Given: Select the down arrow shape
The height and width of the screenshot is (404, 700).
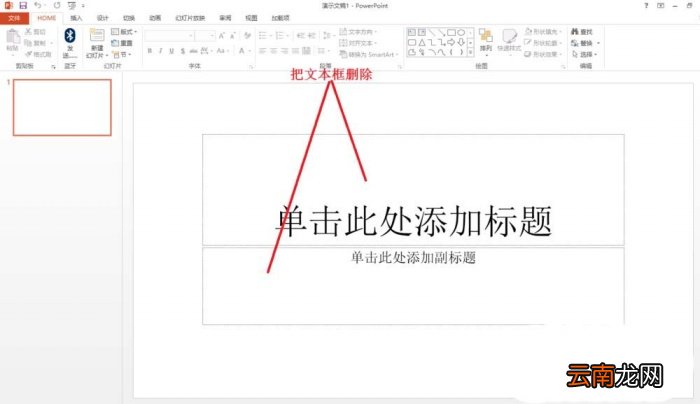Looking at the screenshot, I should tap(461, 42).
